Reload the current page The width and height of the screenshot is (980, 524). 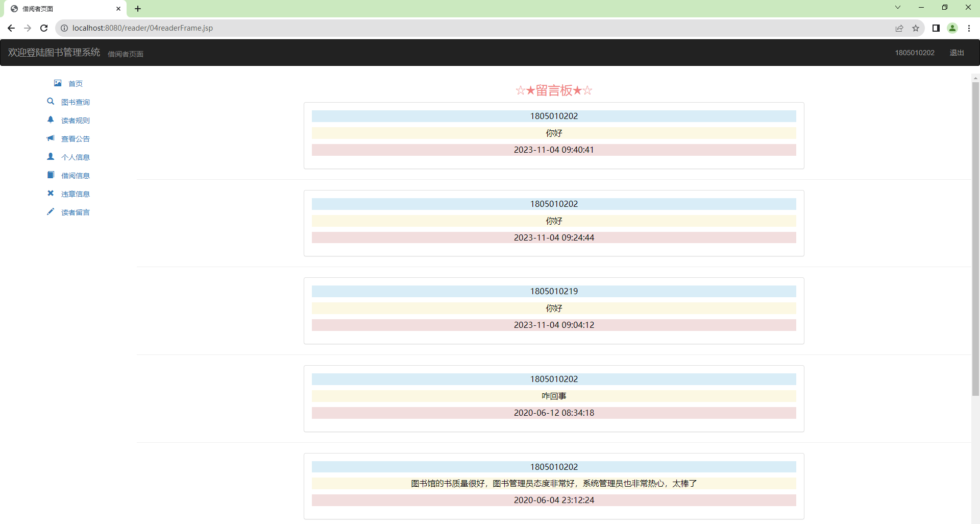tap(44, 28)
